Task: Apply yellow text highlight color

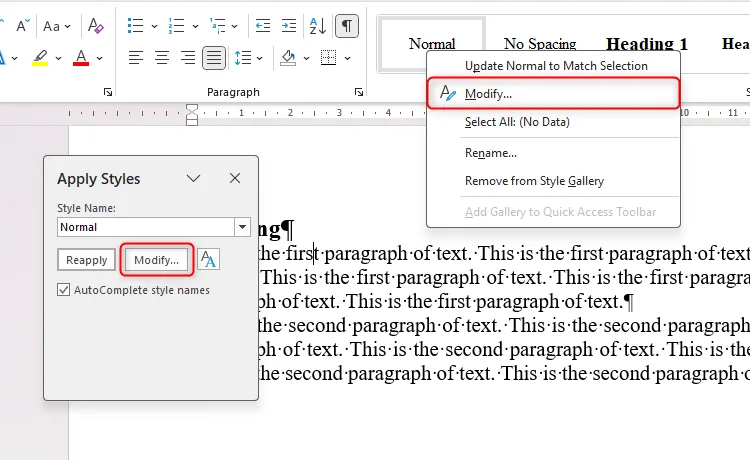Action: pyautogui.click(x=40, y=58)
